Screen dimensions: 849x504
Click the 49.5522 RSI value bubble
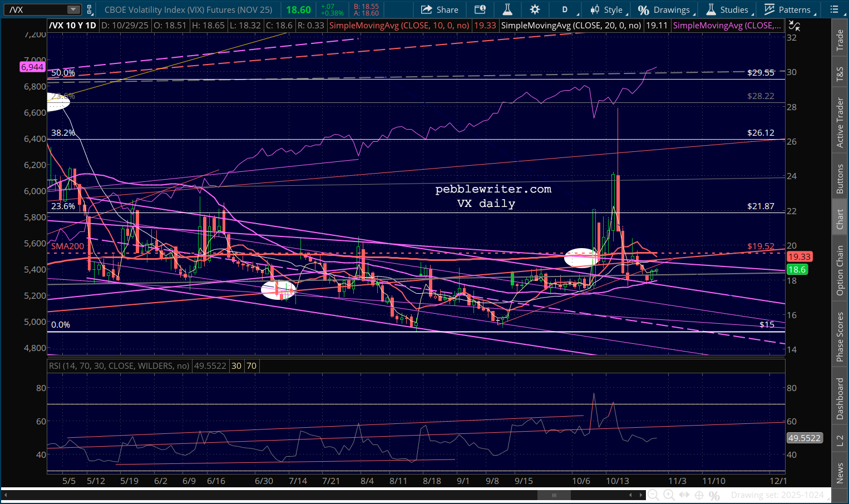[804, 438]
